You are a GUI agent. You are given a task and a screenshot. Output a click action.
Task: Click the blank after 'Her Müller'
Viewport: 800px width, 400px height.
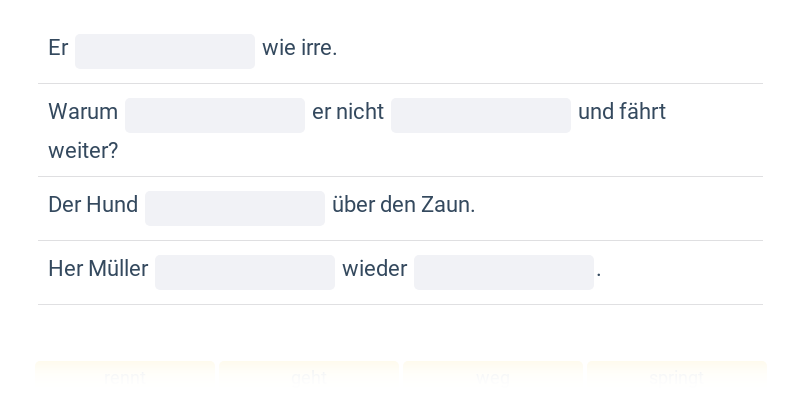tap(245, 272)
